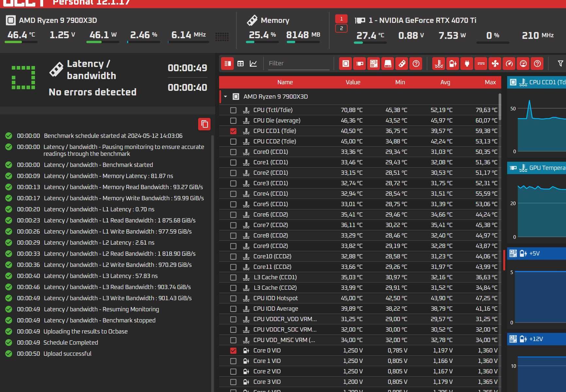Select GPU number 2 in the selector

[341, 28]
